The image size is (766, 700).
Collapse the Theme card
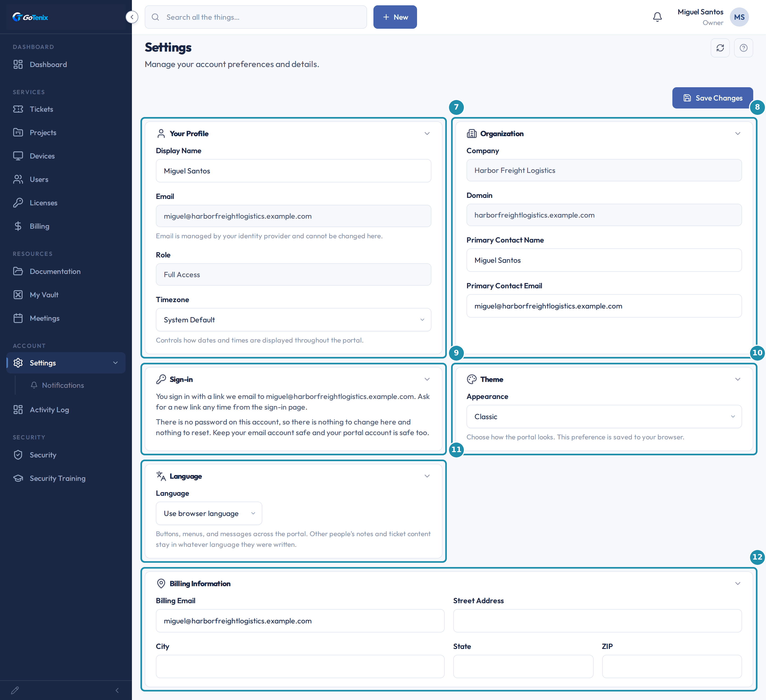tap(738, 379)
